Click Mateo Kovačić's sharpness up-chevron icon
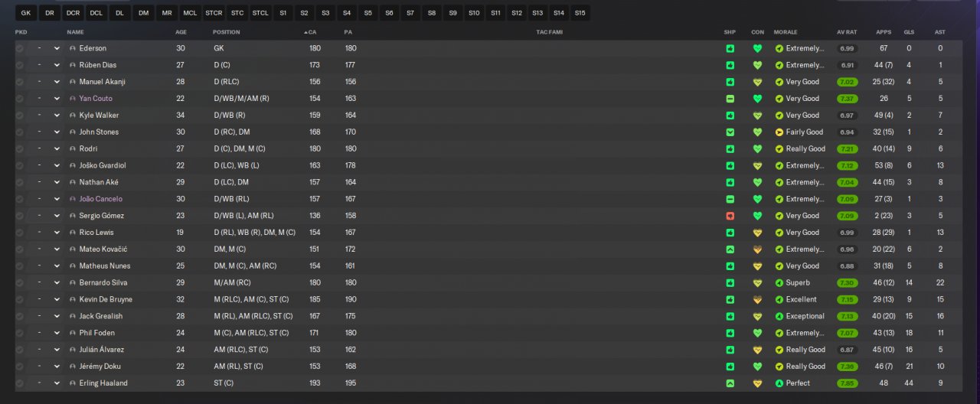This screenshot has width=980, height=404. coord(730,249)
